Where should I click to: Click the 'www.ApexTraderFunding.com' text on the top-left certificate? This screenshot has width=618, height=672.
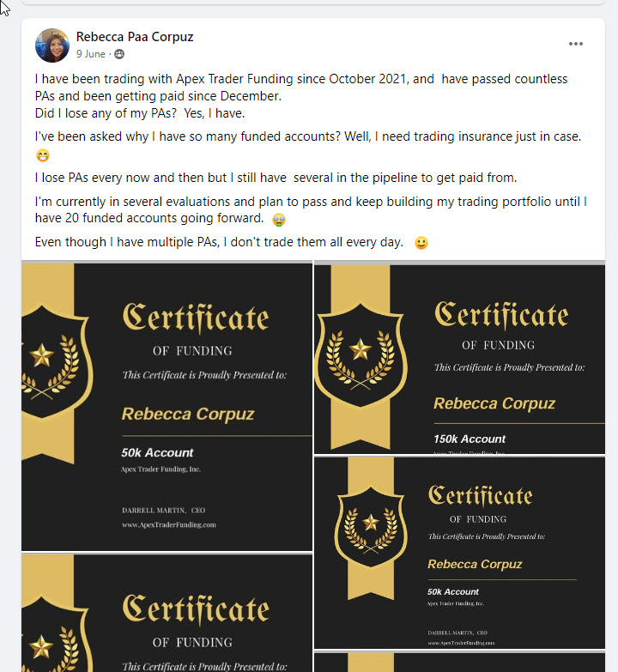pos(168,524)
